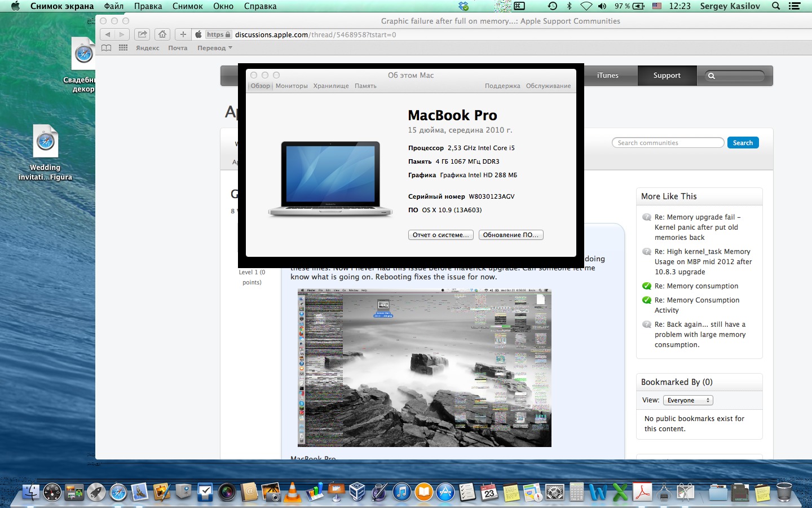Open Справка help menu
Screen dimensions: 812x508
(x=261, y=6)
